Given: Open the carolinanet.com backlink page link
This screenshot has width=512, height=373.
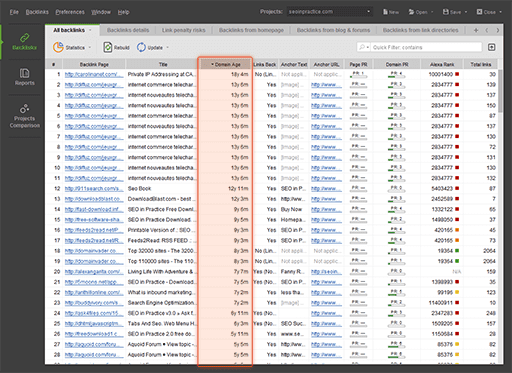Looking at the screenshot, I should tap(91, 74).
